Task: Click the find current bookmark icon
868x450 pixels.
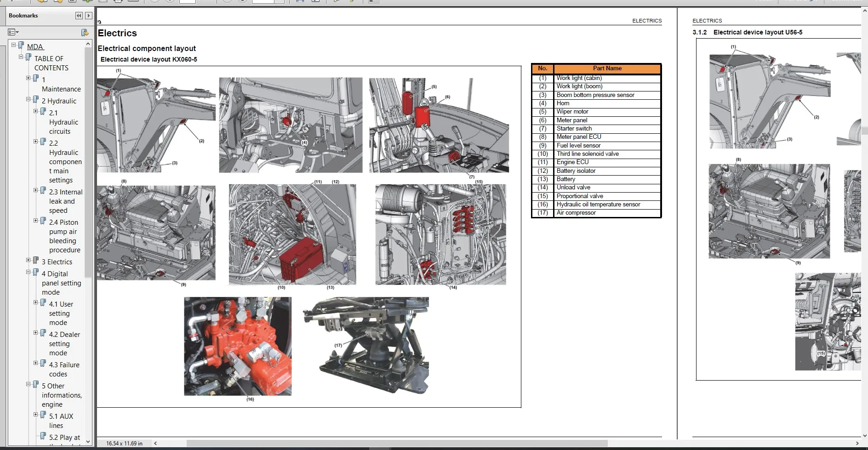Action: (x=85, y=32)
